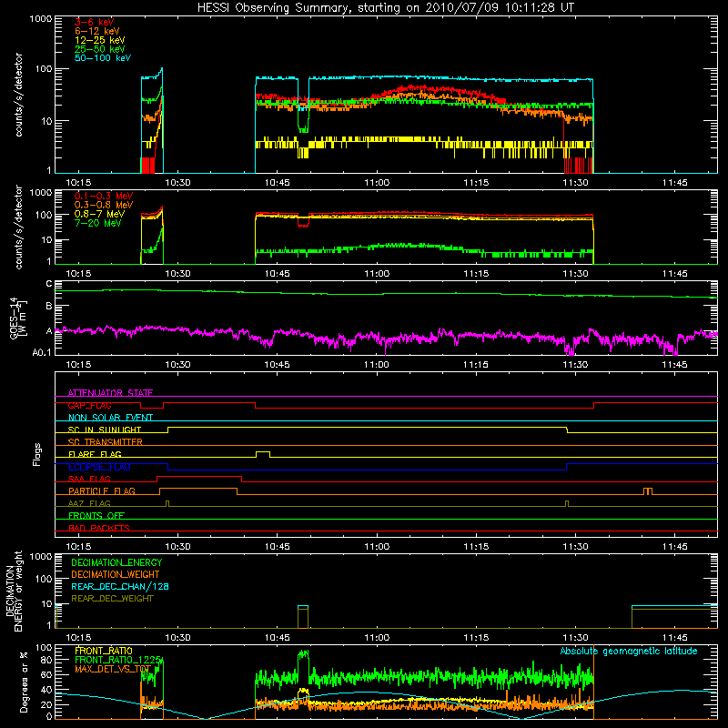Click the 0.8-7 MeV legend entry
Screen dimensions: 728x728
tap(99, 214)
